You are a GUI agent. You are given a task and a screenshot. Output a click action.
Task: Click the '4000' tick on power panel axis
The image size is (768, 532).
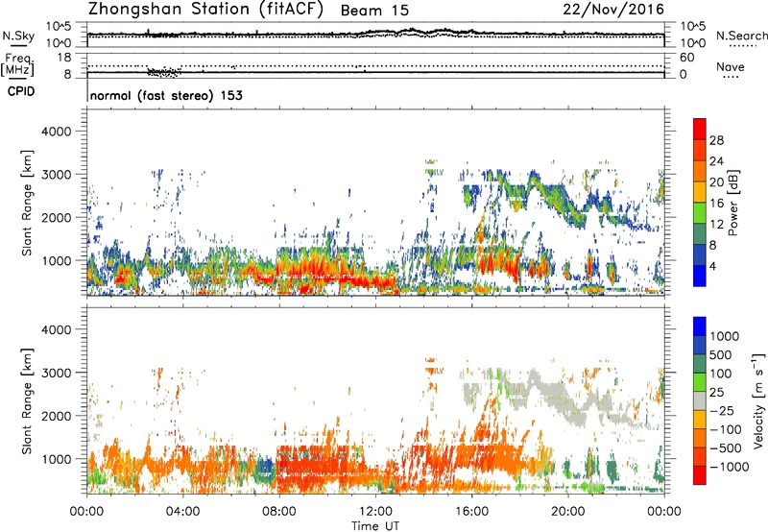pos(56,132)
